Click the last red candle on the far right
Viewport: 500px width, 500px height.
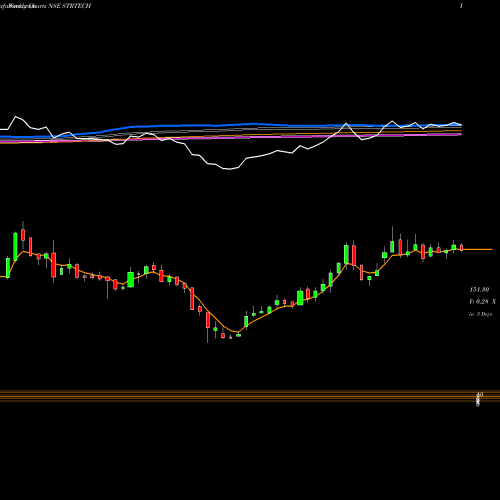click(x=461, y=248)
